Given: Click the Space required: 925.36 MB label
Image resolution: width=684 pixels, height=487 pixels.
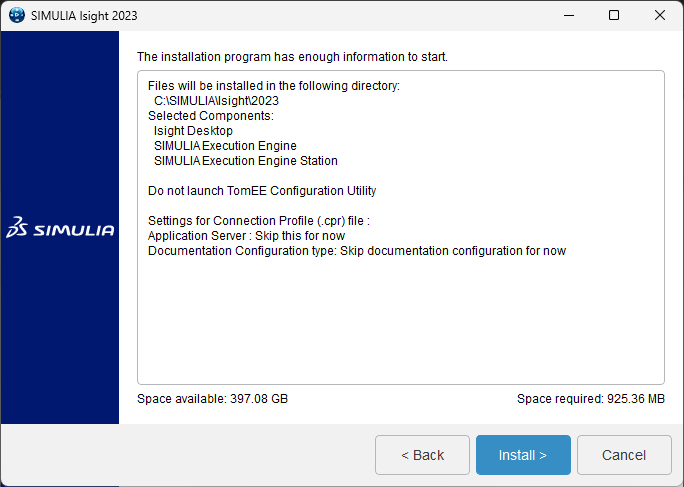Looking at the screenshot, I should pyautogui.click(x=591, y=398).
